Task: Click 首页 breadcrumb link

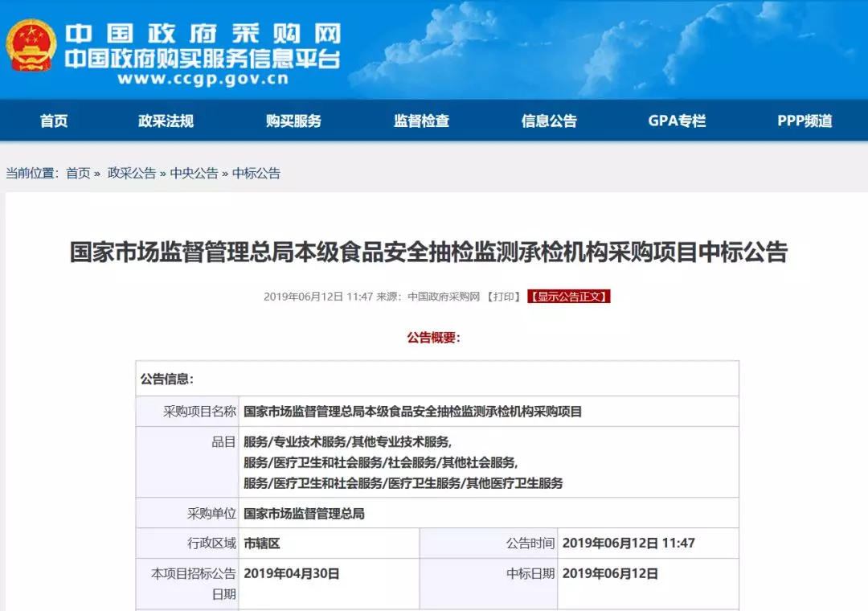Action: point(78,174)
